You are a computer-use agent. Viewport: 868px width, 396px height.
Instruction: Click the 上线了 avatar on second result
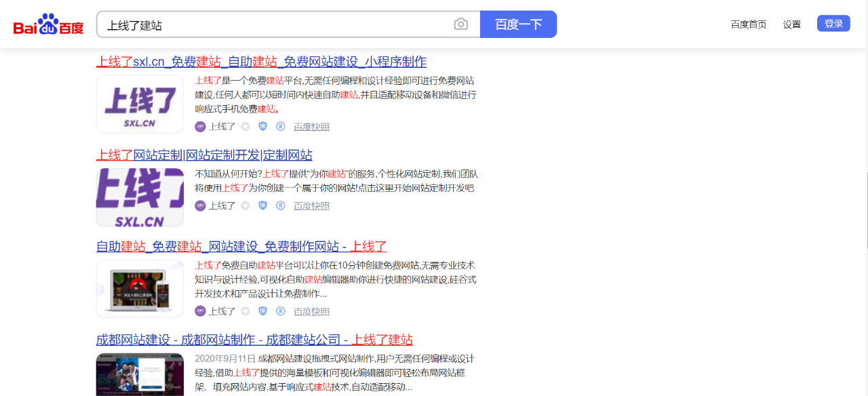(199, 205)
